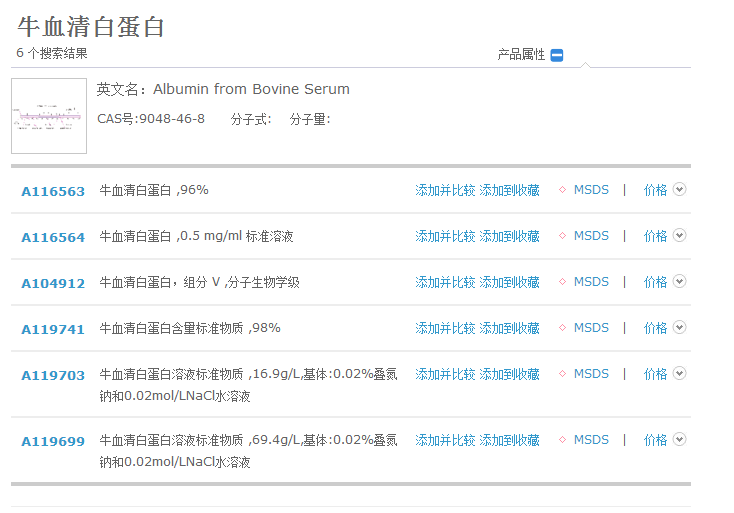Collapse the 产品属性 panel with minus icon
This screenshot has height=513, width=734.
(x=557, y=55)
